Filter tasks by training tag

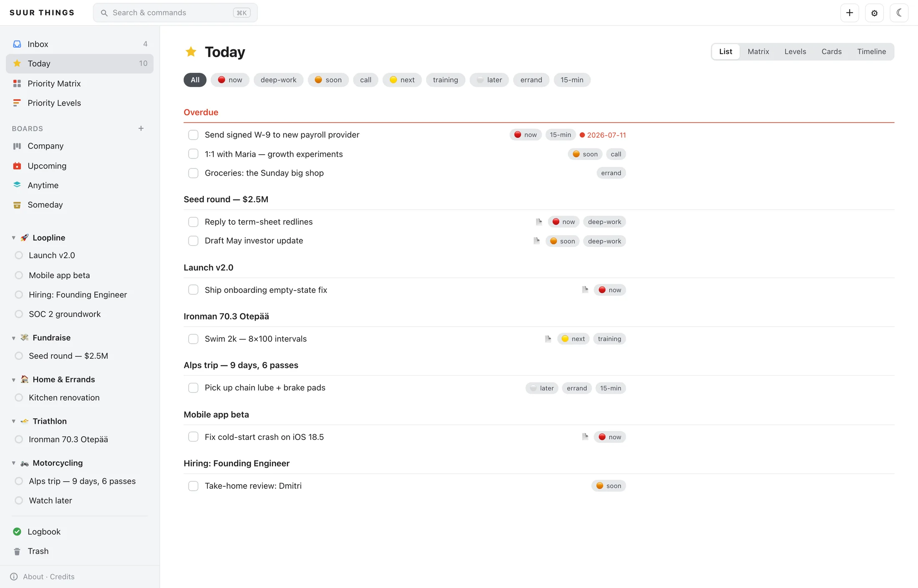click(x=445, y=80)
